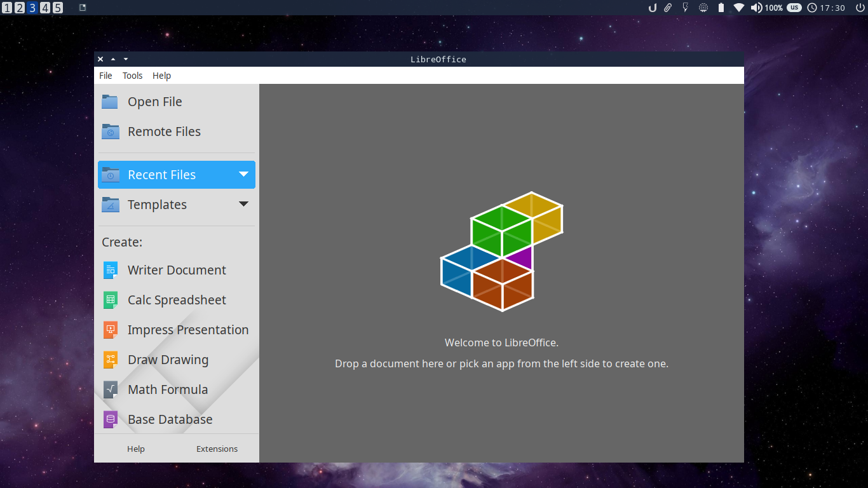This screenshot has height=488, width=868.
Task: Click the 17:30 clock time
Action: click(x=832, y=8)
